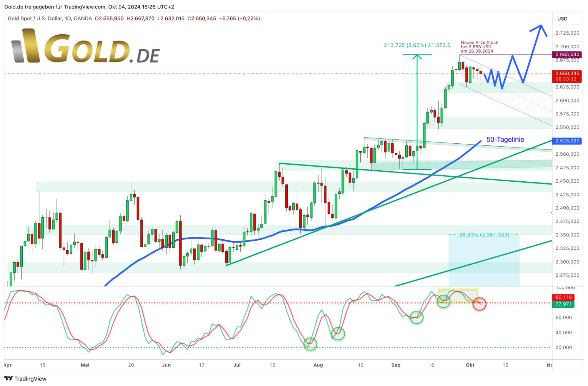The height and width of the screenshot is (386, 588).
Task: Click the red 80,116 stochastic value label
Action: pos(563,297)
